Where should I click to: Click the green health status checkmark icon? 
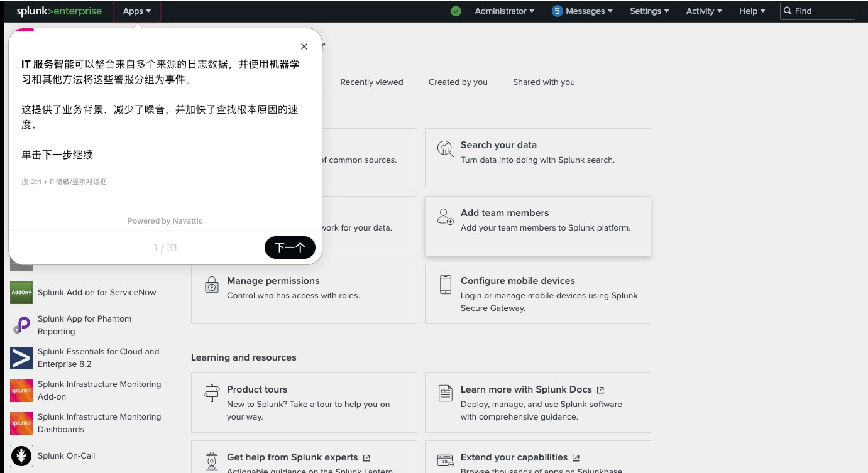click(x=456, y=11)
